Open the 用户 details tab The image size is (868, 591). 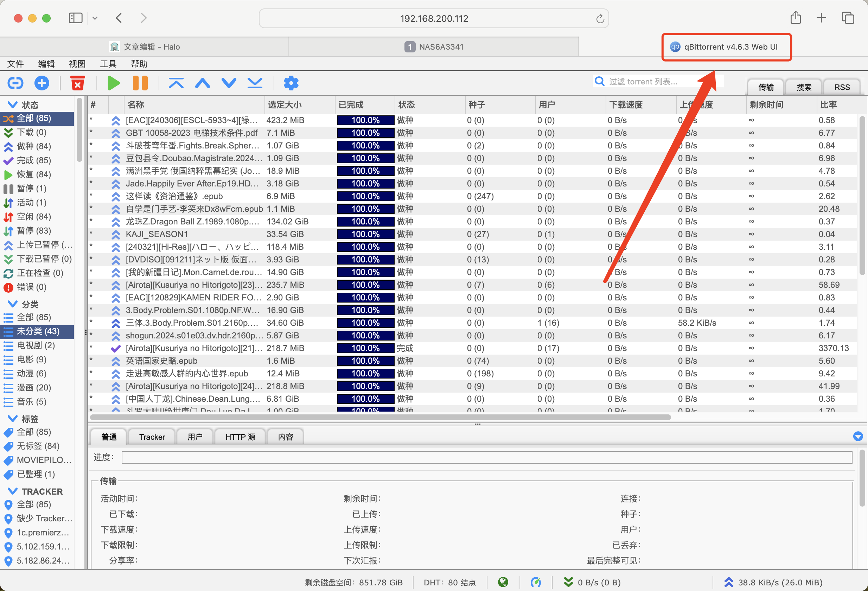click(195, 437)
